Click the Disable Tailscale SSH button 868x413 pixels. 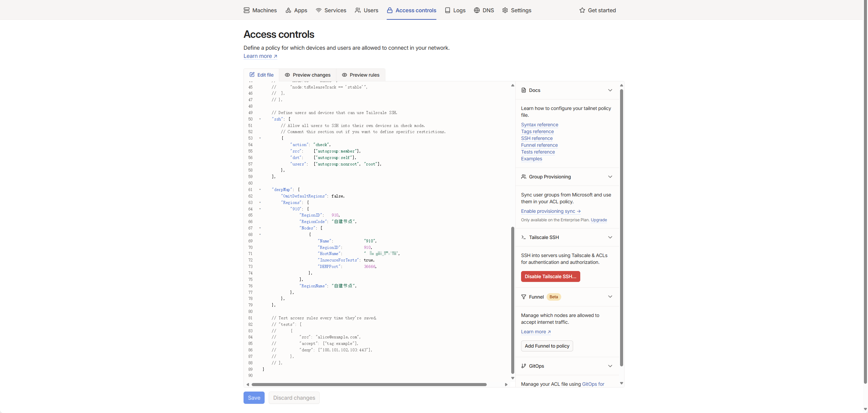(x=551, y=276)
